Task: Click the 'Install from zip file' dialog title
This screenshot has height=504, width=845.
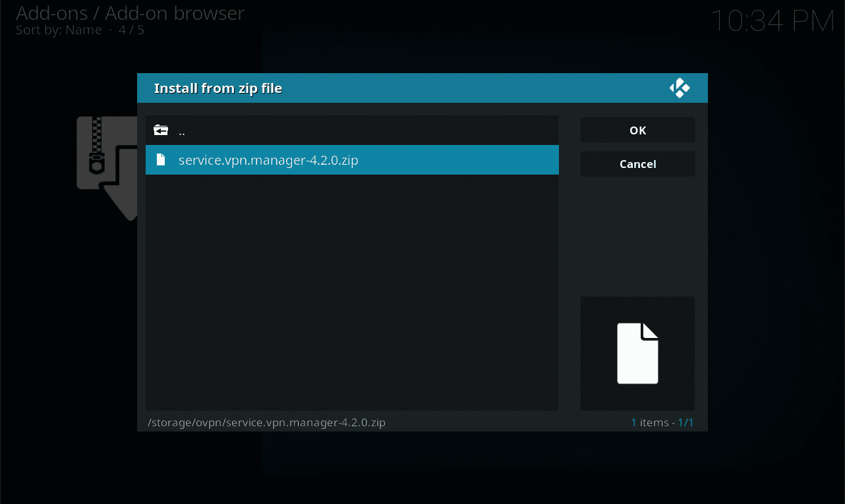Action: [x=218, y=88]
